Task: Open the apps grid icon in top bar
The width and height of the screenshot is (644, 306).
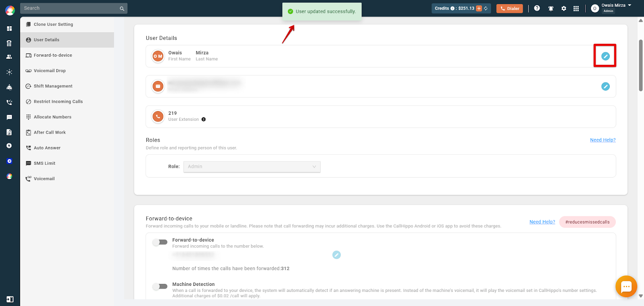Action: click(576, 8)
